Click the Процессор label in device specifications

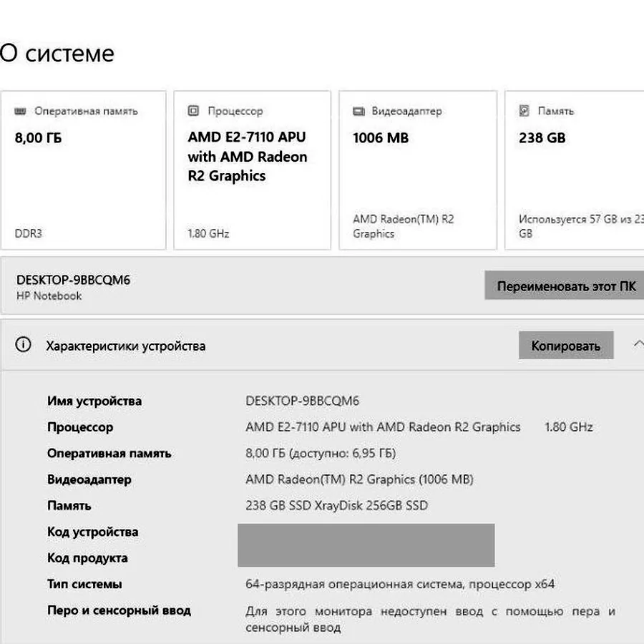(80, 427)
